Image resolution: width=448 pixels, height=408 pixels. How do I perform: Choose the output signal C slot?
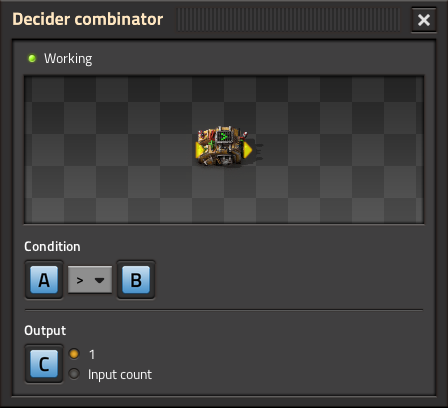pos(44,364)
